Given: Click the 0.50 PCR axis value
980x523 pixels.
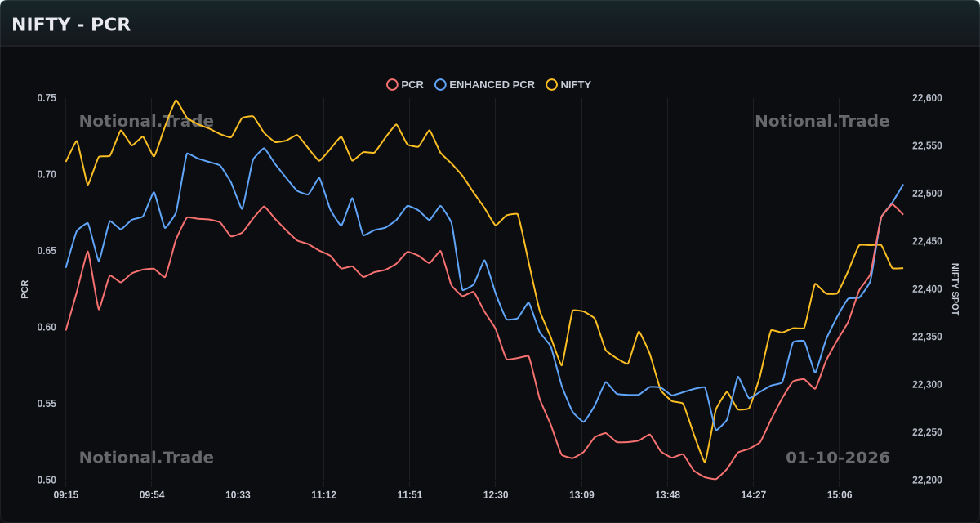Looking at the screenshot, I should tap(47, 481).
